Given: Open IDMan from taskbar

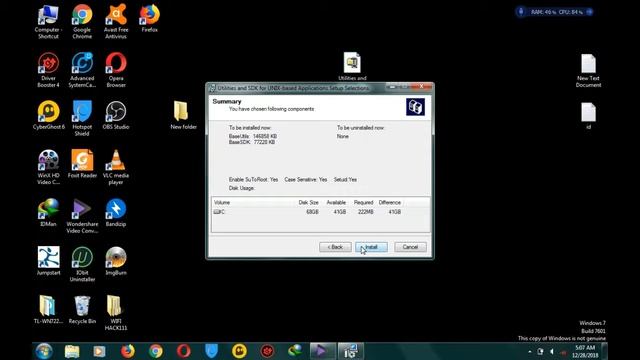Looking at the screenshot, I should (295, 351).
